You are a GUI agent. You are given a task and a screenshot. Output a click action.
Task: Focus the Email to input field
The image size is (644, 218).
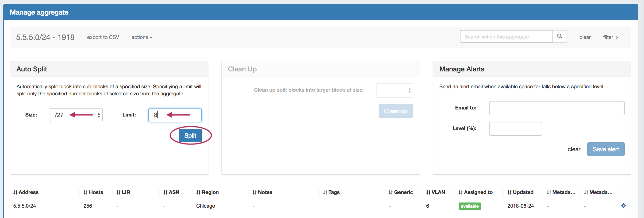(556, 108)
